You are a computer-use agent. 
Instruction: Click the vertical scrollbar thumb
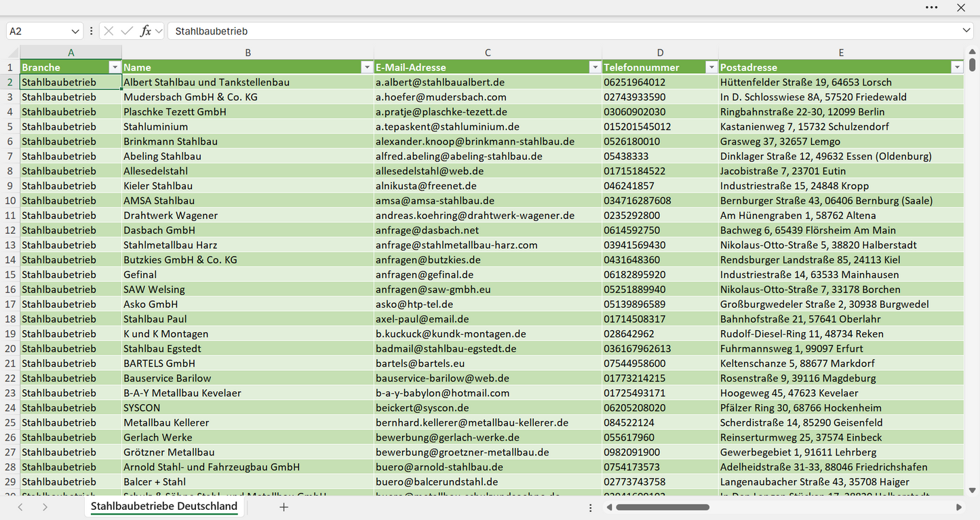click(x=973, y=64)
